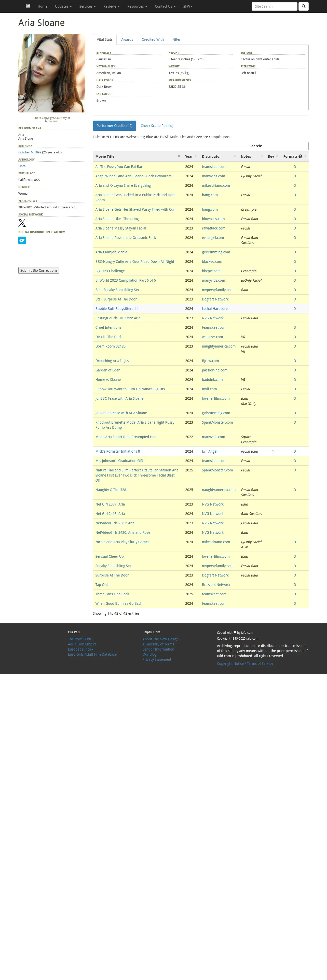Screen dimensions: 327x980
Task: Open Home A. Sloane title link
Action: (108, 380)
